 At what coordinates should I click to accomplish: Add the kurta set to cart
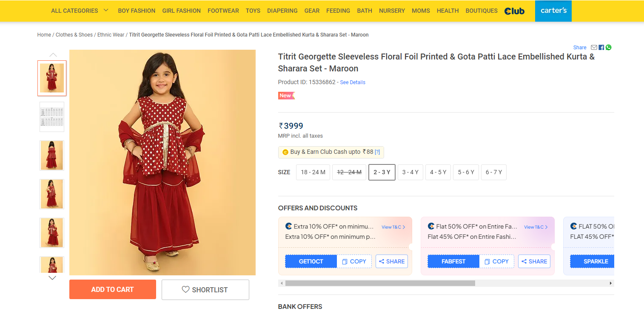pos(112,289)
